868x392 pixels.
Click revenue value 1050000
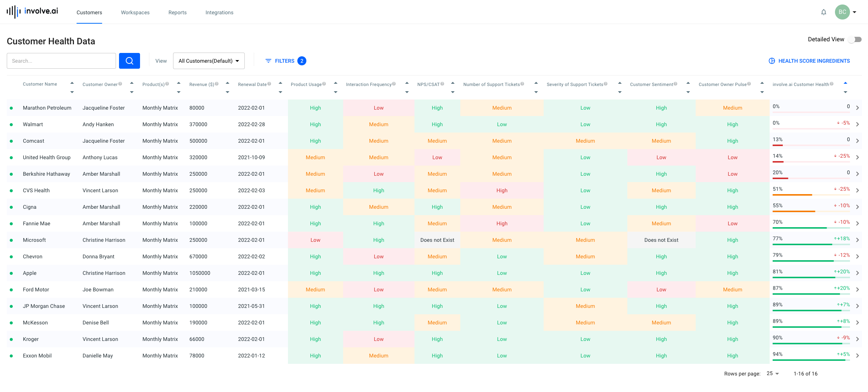200,273
